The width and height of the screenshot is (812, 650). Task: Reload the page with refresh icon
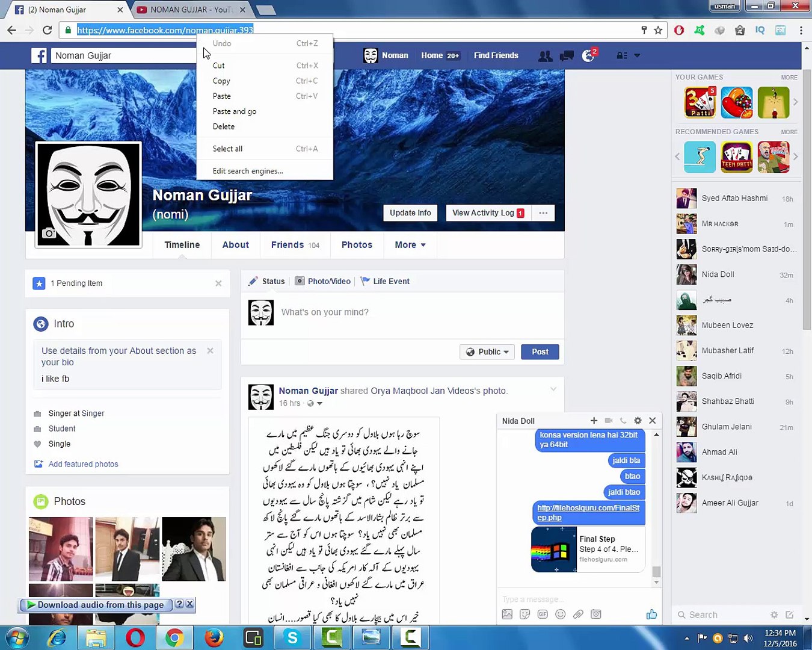point(47,30)
